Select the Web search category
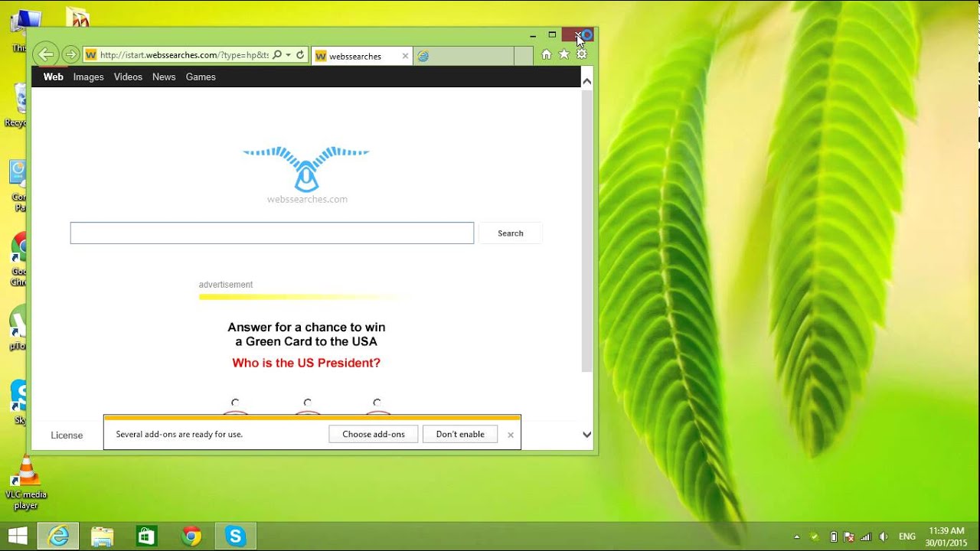The width and height of the screenshot is (980, 551). [x=53, y=77]
